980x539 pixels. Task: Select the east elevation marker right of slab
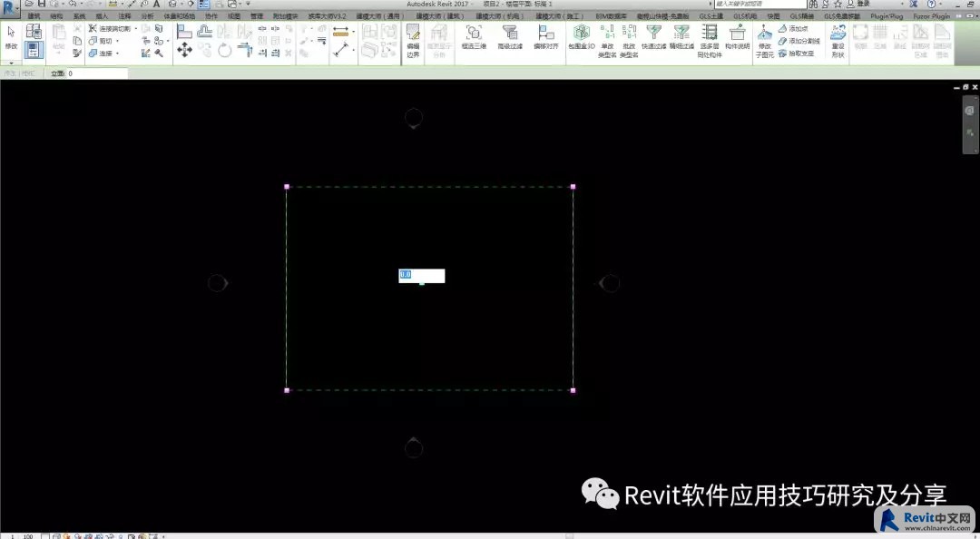608,283
